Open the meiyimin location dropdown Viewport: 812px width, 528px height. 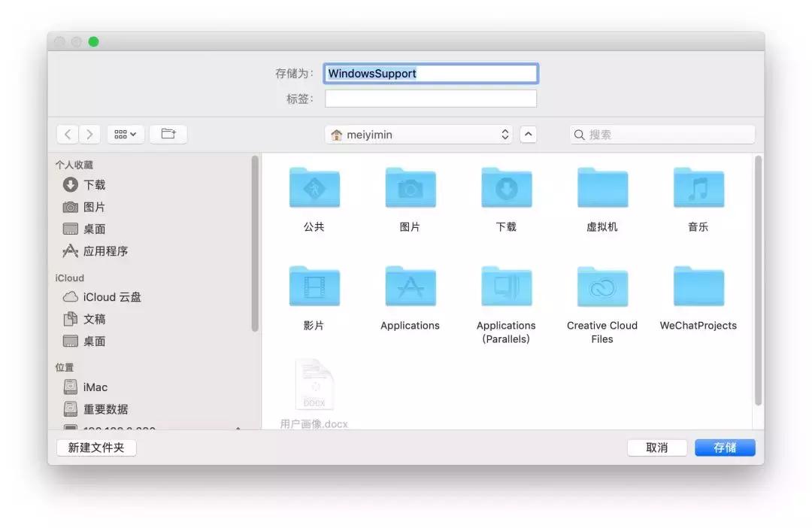(420, 135)
